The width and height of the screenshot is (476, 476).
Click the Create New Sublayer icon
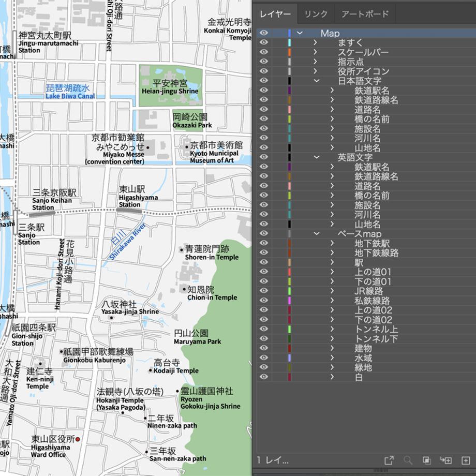click(446, 460)
